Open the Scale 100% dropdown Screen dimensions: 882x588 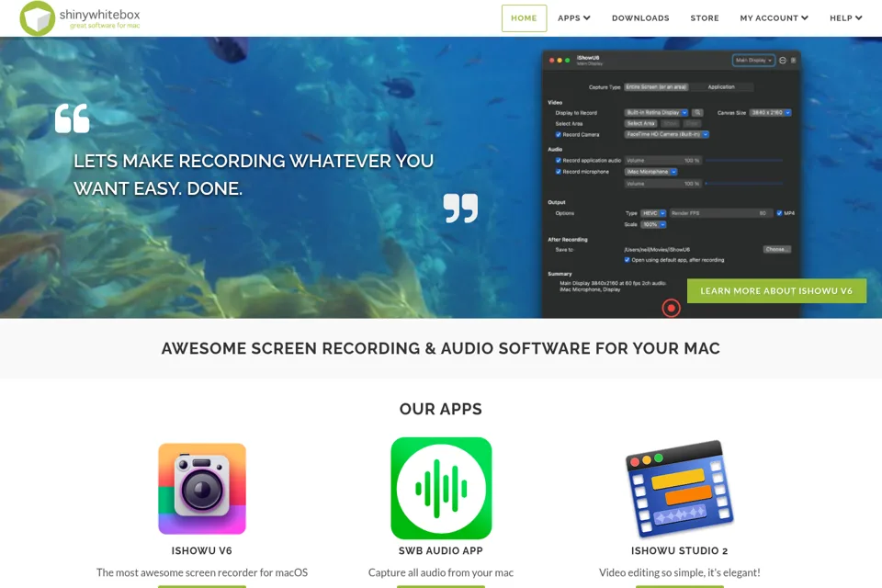(x=653, y=224)
